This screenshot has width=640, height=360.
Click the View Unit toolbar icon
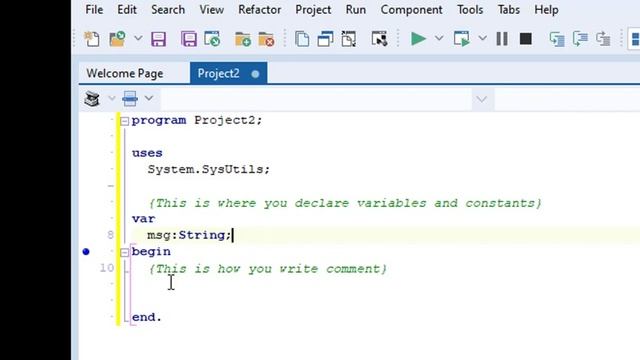302,39
